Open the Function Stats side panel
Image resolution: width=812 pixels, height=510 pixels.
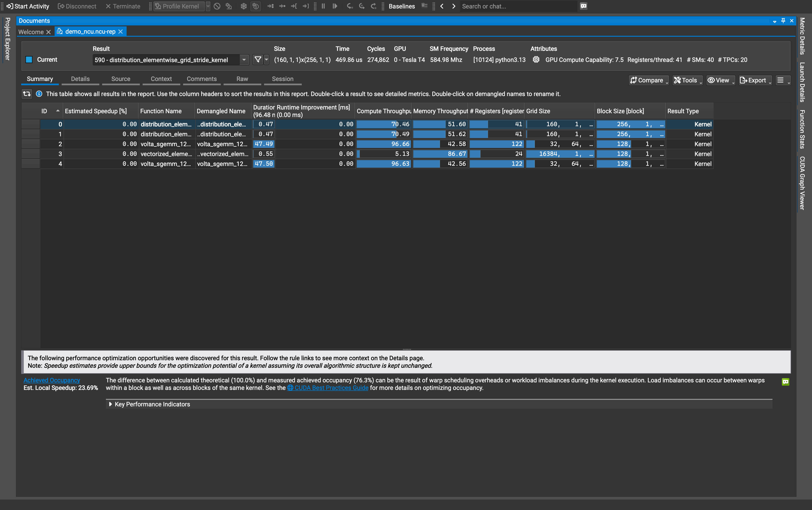pos(803,129)
